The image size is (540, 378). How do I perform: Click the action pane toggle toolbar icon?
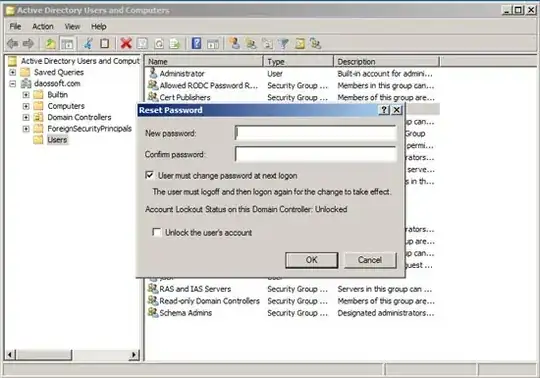(x=213, y=44)
